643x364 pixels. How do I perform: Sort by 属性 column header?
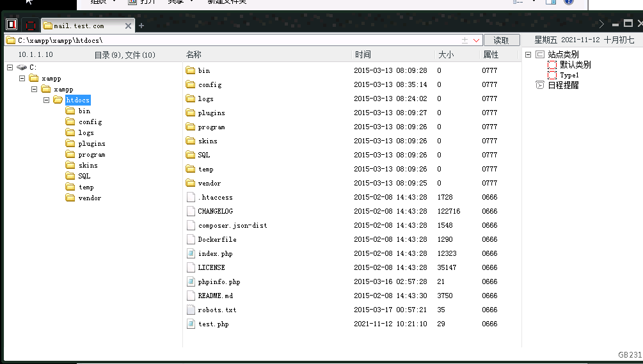click(x=491, y=54)
